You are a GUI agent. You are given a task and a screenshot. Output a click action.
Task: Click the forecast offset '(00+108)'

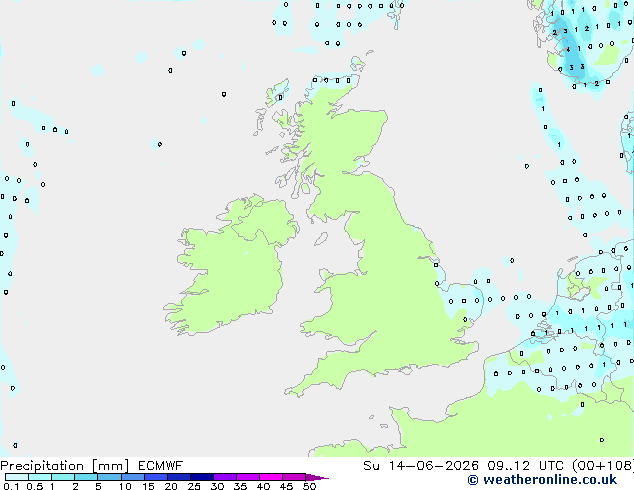[603, 466]
